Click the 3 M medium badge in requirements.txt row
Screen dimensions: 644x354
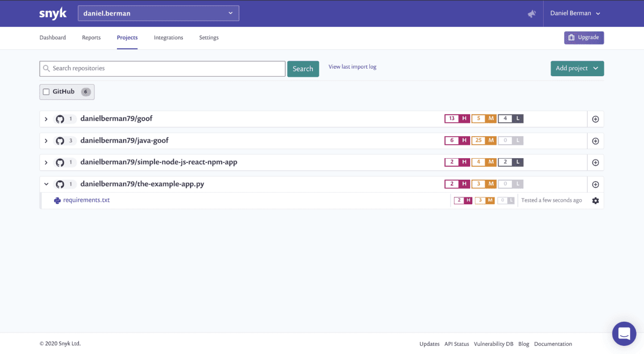485,201
